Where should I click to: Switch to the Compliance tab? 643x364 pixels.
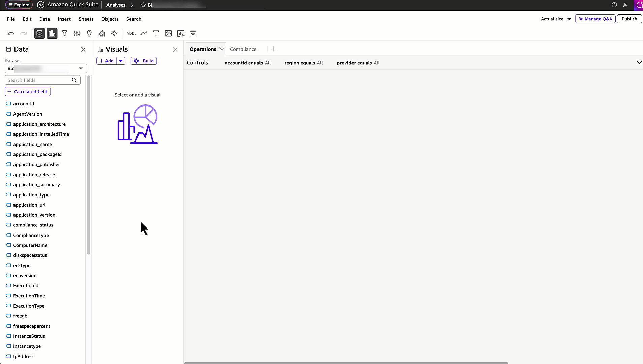coord(243,49)
